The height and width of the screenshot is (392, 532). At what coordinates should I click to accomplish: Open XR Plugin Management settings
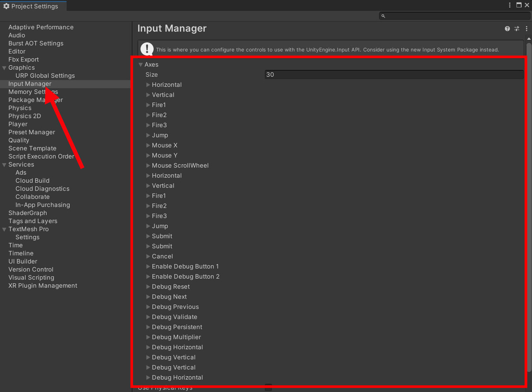click(43, 286)
